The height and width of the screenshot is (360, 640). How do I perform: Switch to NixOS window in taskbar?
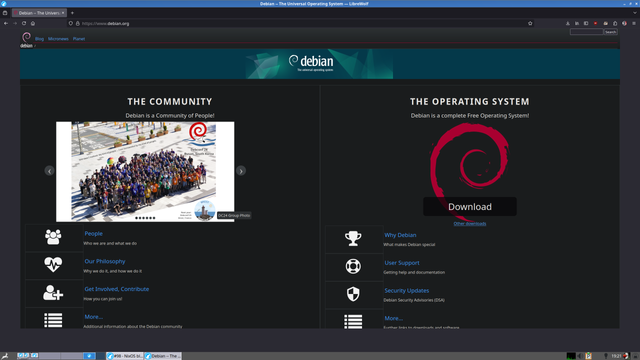pos(125,356)
